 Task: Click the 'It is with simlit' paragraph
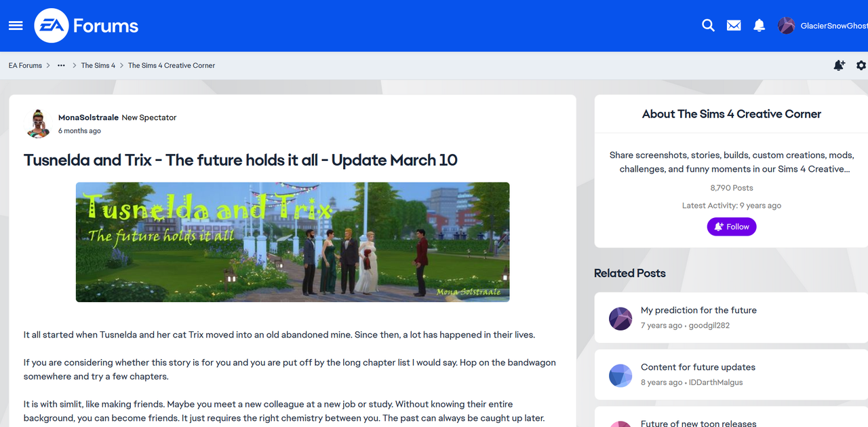tap(284, 411)
